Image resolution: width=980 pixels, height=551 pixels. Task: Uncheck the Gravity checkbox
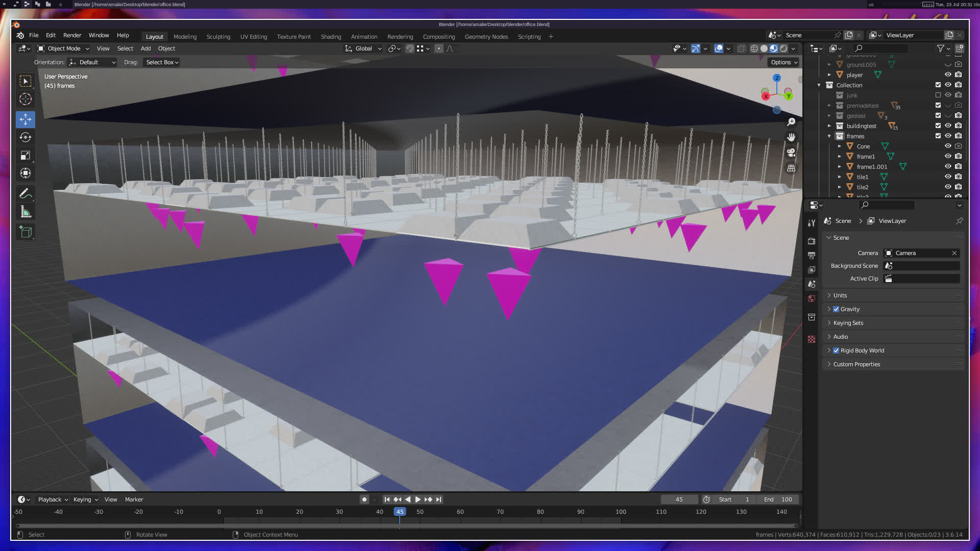click(x=836, y=309)
